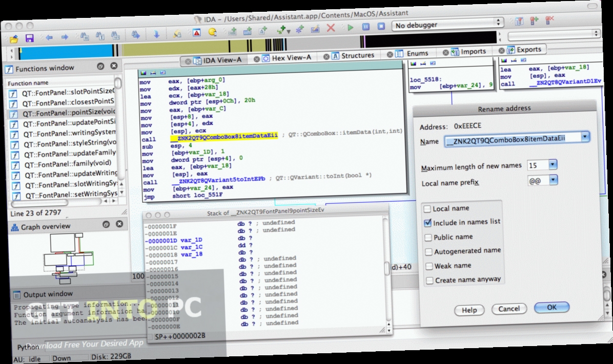Click the 'A' plus string icon
Screen dimensions: 613x364
[263, 31]
